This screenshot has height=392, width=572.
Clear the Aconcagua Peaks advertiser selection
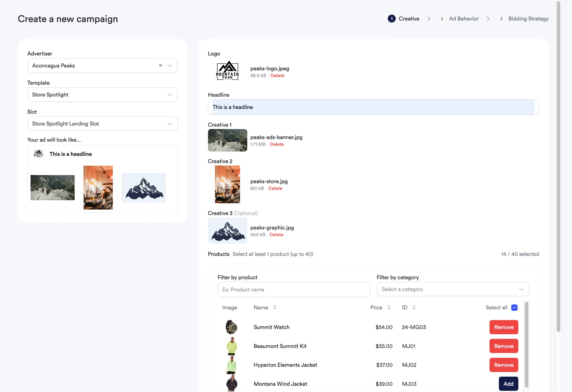click(x=160, y=65)
